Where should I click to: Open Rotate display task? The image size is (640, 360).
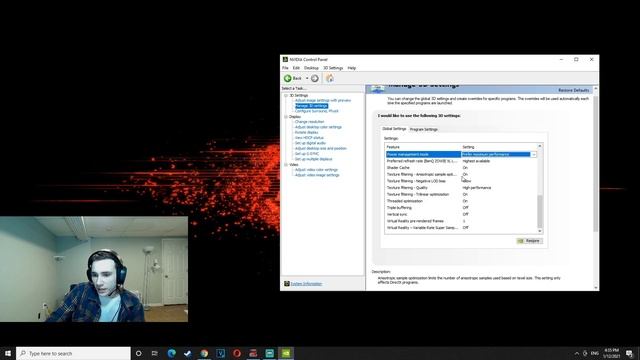[x=307, y=132]
